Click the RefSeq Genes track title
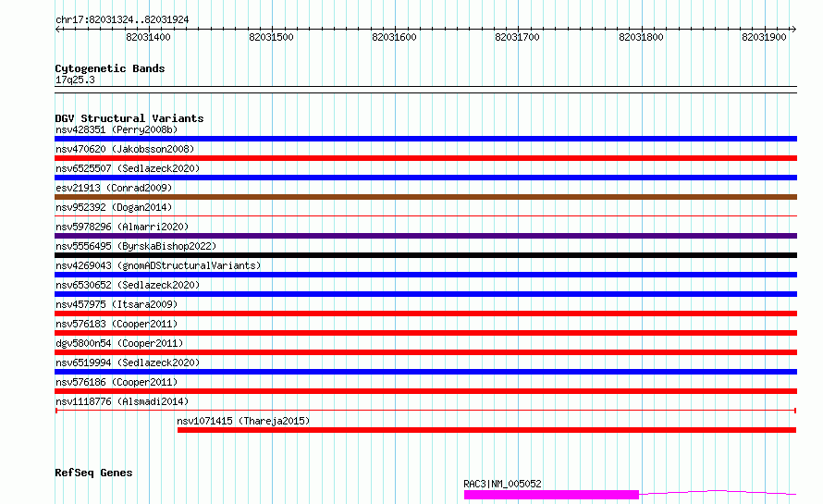This screenshot has width=823, height=504. [x=93, y=473]
